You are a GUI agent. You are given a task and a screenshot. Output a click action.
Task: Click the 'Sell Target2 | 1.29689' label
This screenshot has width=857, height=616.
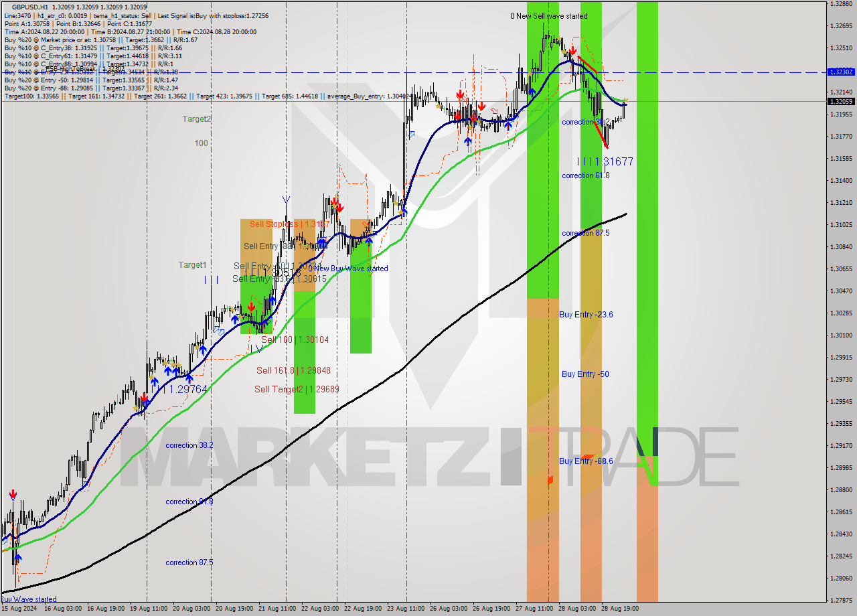pos(297,389)
